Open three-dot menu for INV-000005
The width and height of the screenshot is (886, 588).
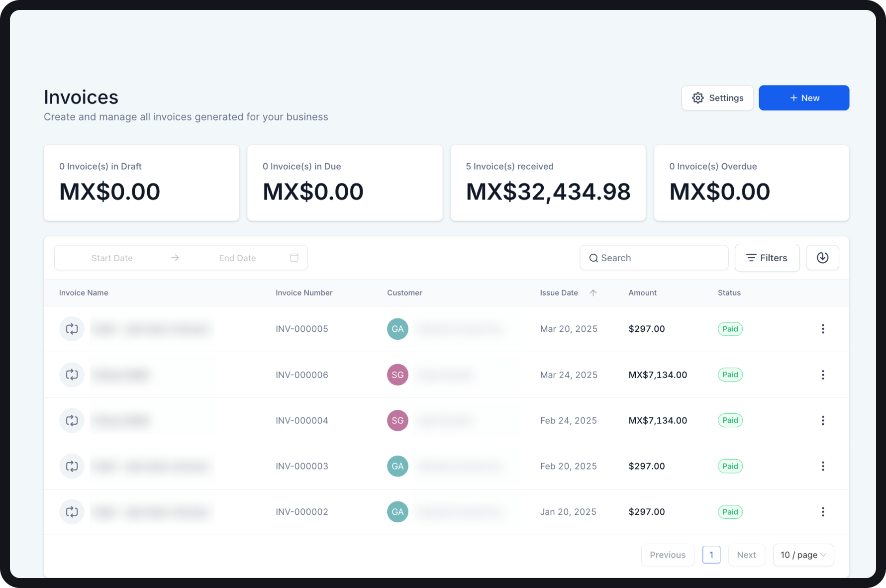823,329
